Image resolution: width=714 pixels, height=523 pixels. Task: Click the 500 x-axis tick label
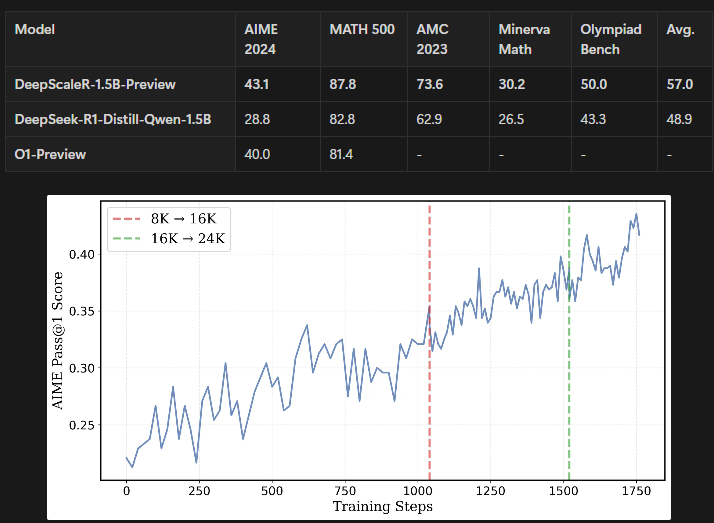(272, 491)
